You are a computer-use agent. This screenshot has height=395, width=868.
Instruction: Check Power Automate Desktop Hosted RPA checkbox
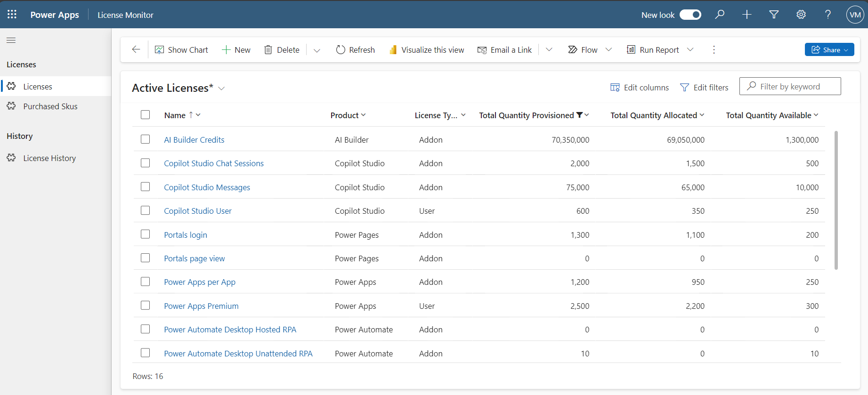click(146, 329)
